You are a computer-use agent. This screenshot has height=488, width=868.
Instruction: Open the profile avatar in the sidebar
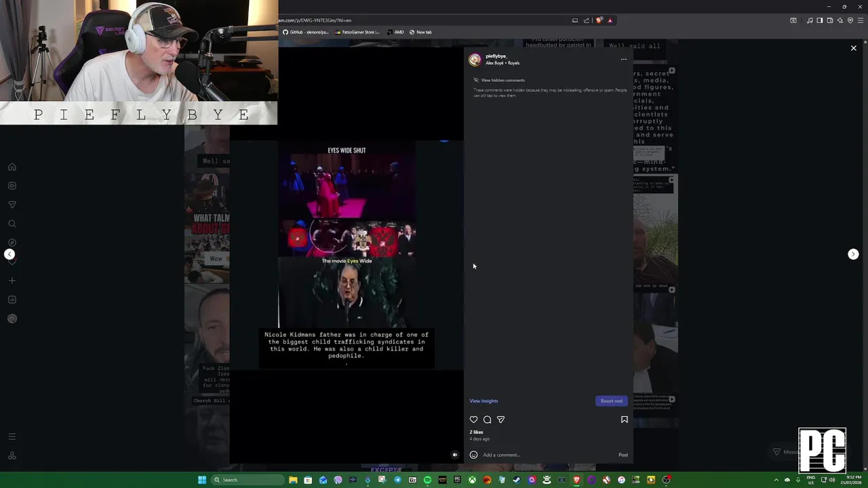point(12,319)
